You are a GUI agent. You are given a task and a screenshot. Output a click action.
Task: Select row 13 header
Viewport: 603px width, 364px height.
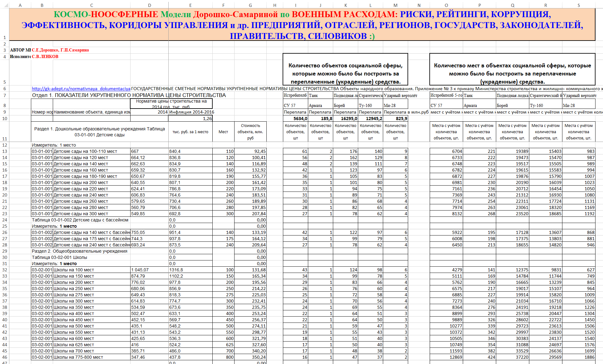(x=4, y=151)
